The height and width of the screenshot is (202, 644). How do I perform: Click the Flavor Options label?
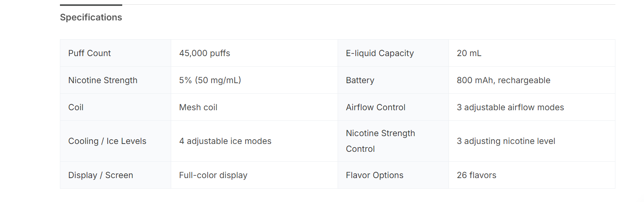click(374, 175)
